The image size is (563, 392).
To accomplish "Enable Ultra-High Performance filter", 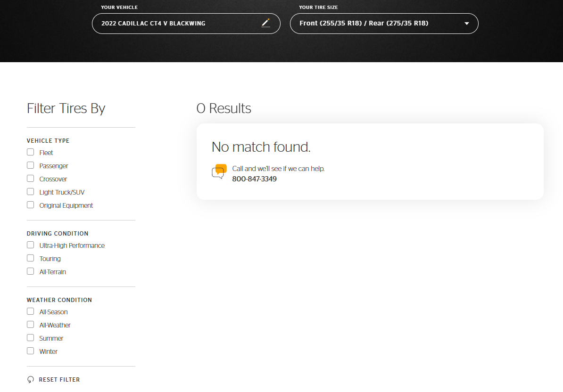I will 31,245.
